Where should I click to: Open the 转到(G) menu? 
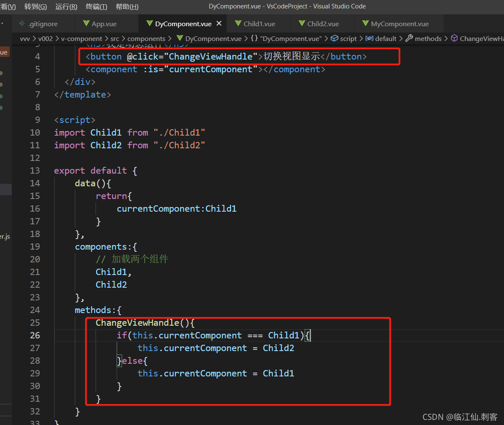tap(35, 6)
